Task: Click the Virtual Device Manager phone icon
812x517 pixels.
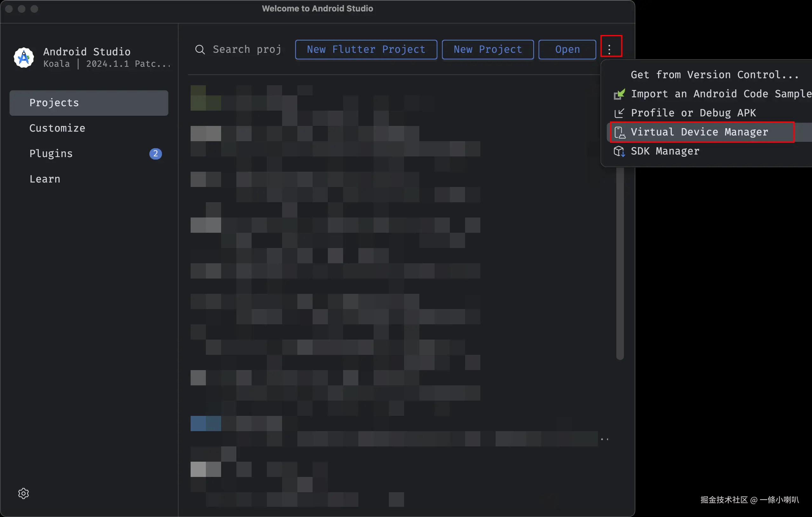Action: click(x=619, y=132)
